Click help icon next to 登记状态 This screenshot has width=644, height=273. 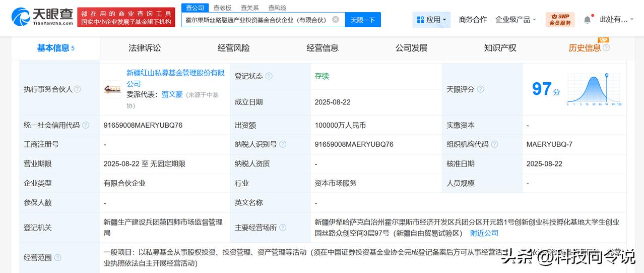coord(269,76)
